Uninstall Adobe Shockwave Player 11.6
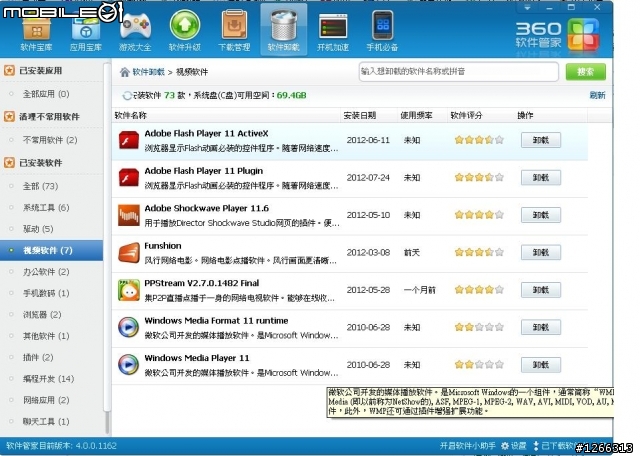Viewport: 640px width, 456px height. (541, 215)
